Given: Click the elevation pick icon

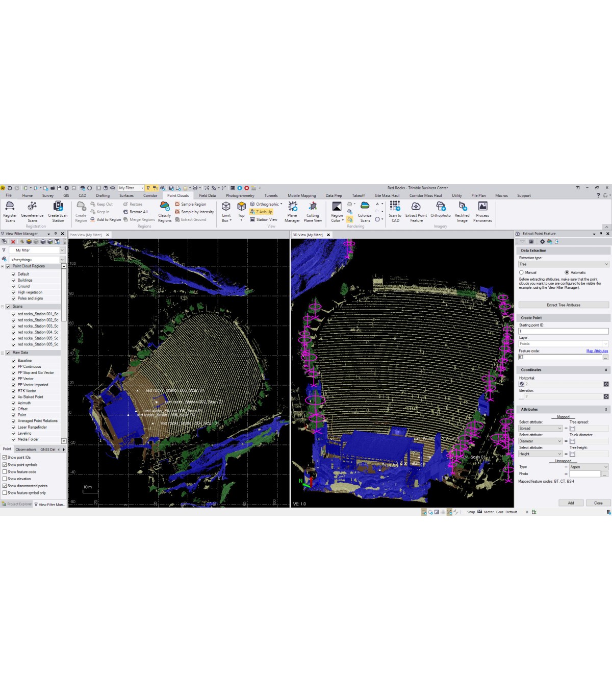Looking at the screenshot, I should pos(606,396).
